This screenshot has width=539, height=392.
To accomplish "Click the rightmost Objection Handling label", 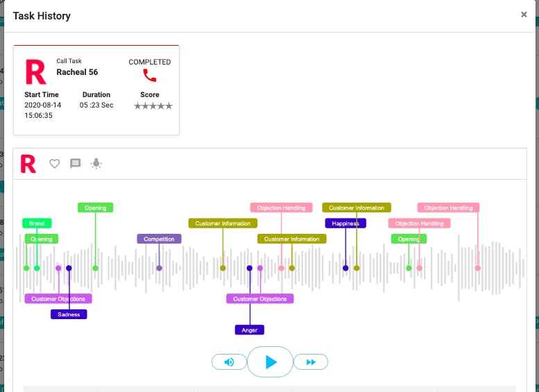I will pyautogui.click(x=448, y=207).
